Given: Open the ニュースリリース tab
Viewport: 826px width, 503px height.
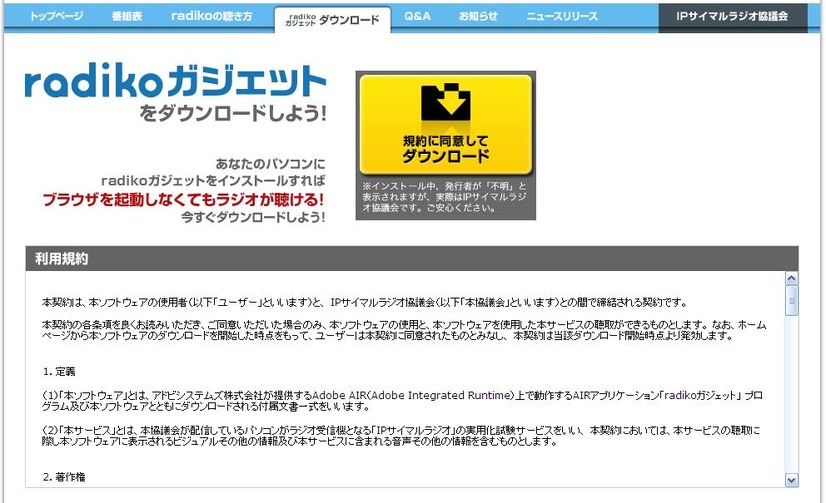Looking at the screenshot, I should coord(562,16).
